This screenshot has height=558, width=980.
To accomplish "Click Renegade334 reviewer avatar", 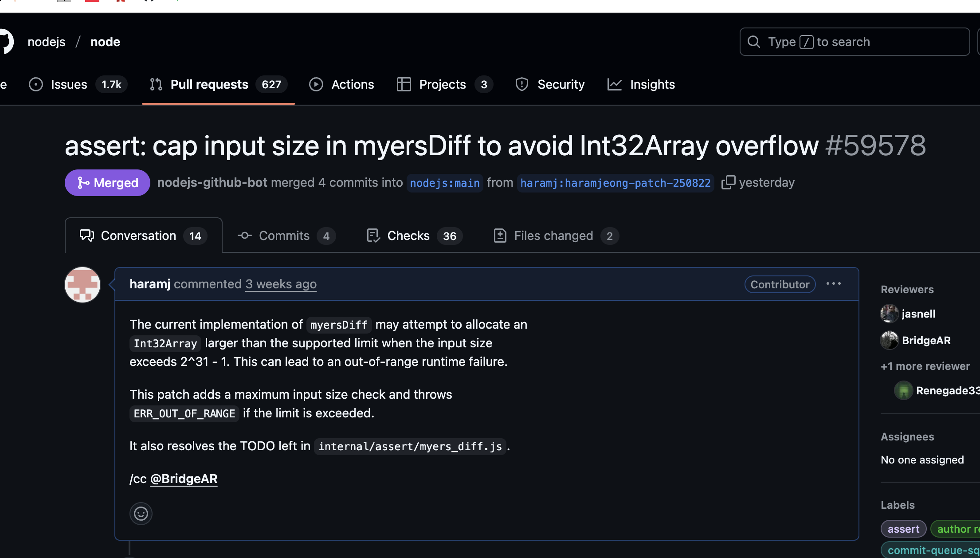I will click(903, 390).
